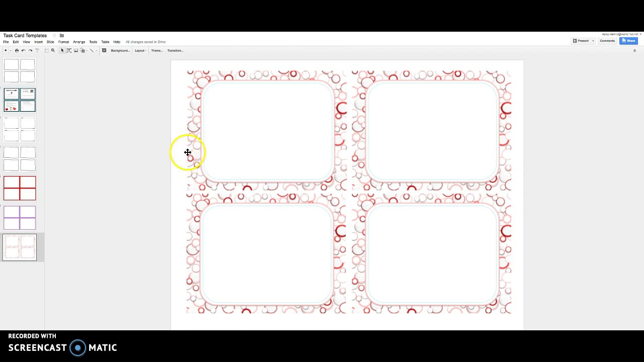The width and height of the screenshot is (644, 362).
Task: Open the File menu
Action: point(6,42)
